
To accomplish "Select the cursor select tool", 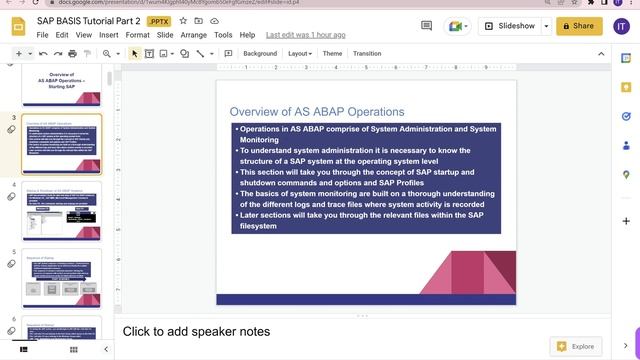I will pos(135,53).
